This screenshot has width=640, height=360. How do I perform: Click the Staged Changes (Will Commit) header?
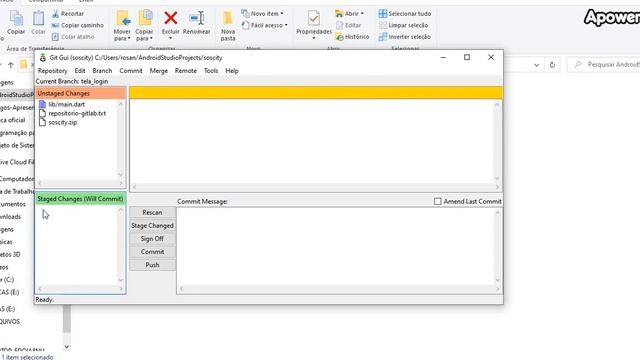coord(80,199)
